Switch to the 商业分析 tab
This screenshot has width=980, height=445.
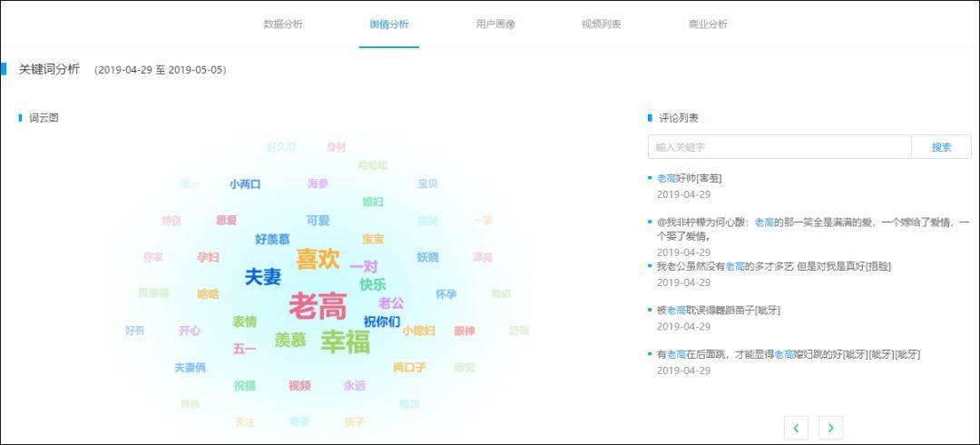[x=708, y=25]
